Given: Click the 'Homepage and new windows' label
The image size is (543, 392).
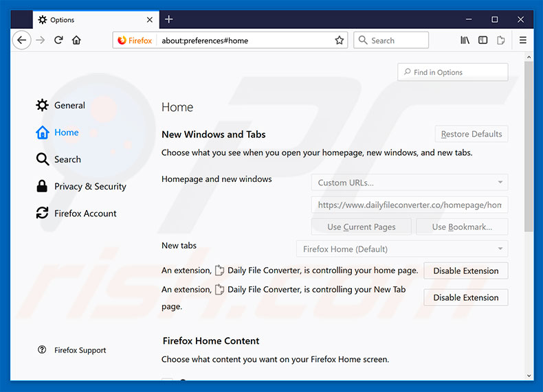Looking at the screenshot, I should [x=217, y=179].
